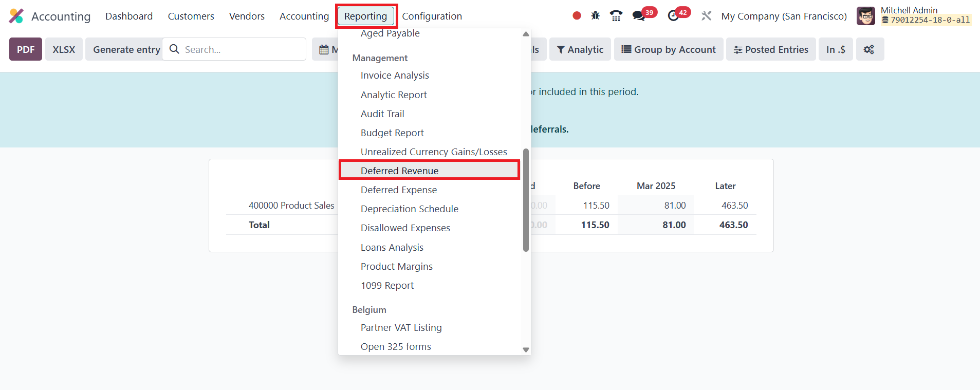Image resolution: width=980 pixels, height=390 pixels.
Task: Open conversations icon with 39 badge
Action: pyautogui.click(x=644, y=15)
